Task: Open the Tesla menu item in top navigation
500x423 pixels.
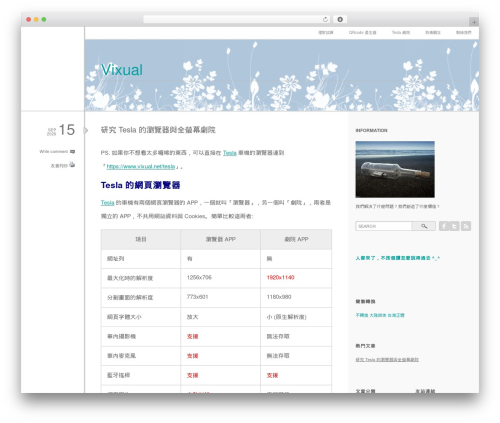Action: click(x=401, y=33)
